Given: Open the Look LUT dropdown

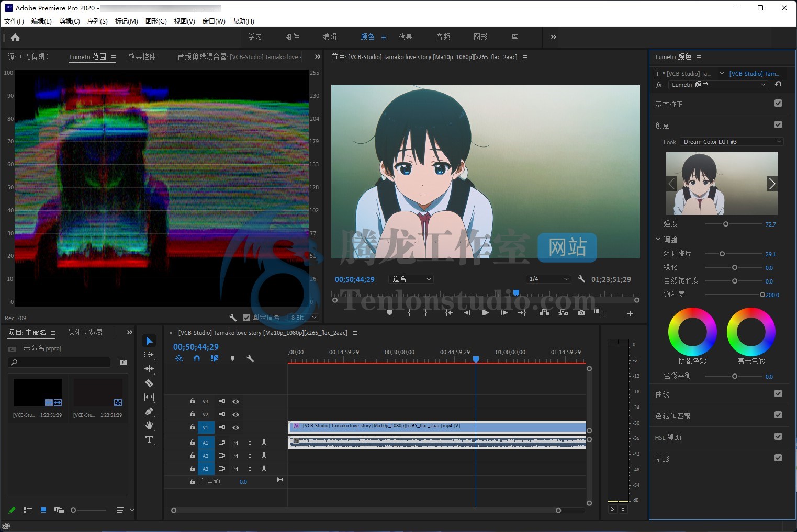Looking at the screenshot, I should tap(732, 142).
